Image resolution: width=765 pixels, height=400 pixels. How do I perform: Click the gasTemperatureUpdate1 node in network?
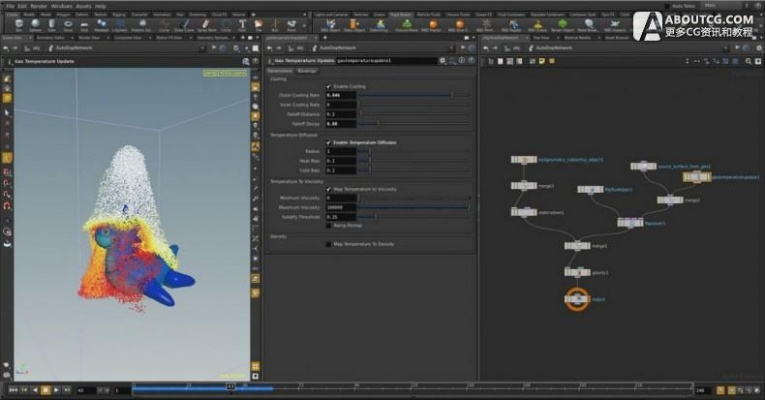click(x=696, y=176)
